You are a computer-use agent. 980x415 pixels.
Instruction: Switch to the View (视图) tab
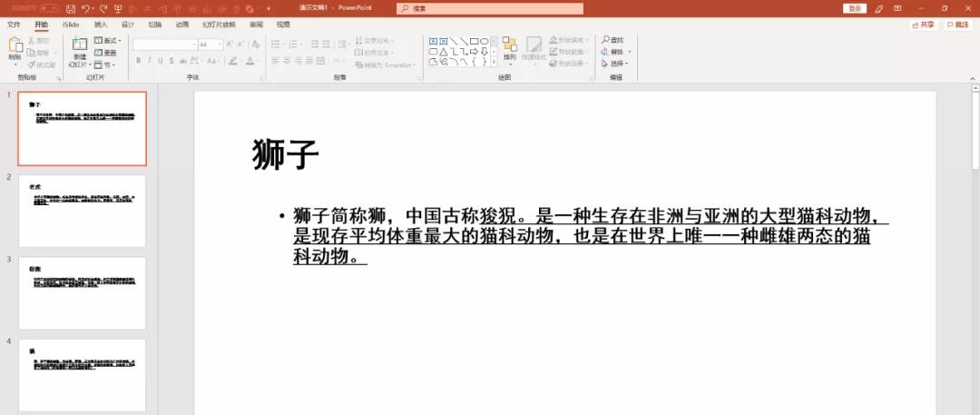[283, 25]
